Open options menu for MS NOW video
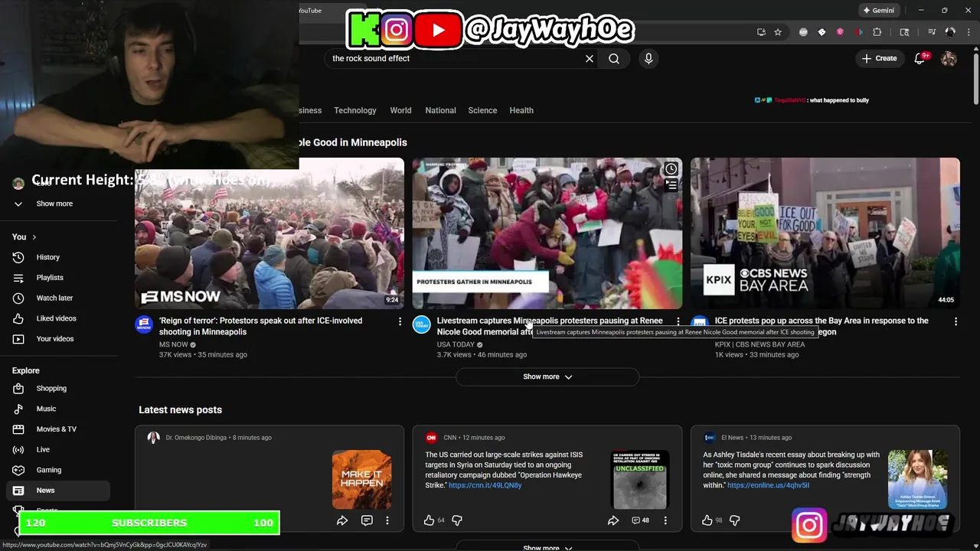Image resolution: width=980 pixels, height=551 pixels. coord(400,321)
